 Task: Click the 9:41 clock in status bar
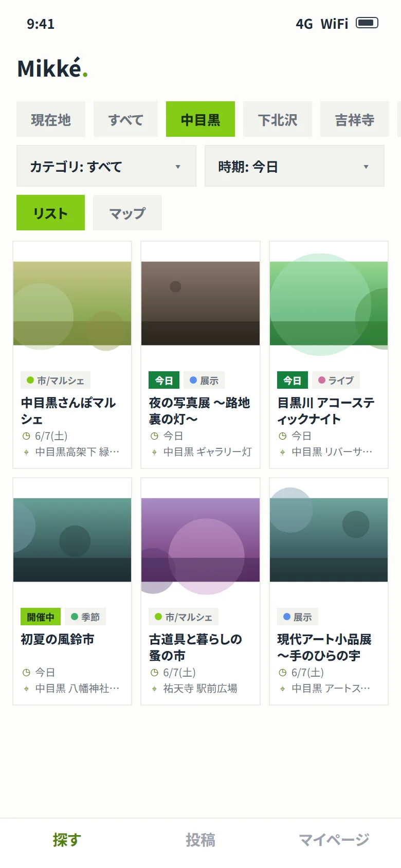point(41,24)
